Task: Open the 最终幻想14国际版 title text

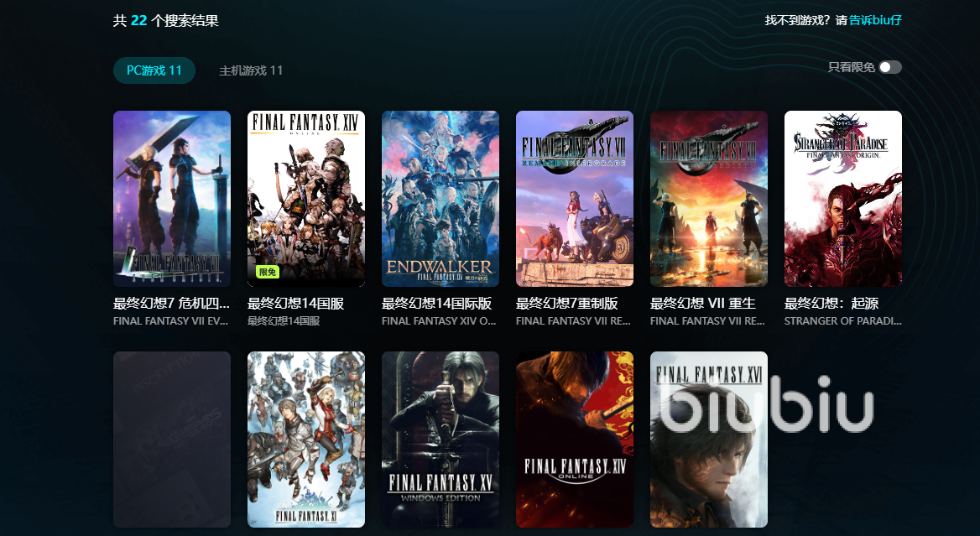Action: (x=437, y=304)
